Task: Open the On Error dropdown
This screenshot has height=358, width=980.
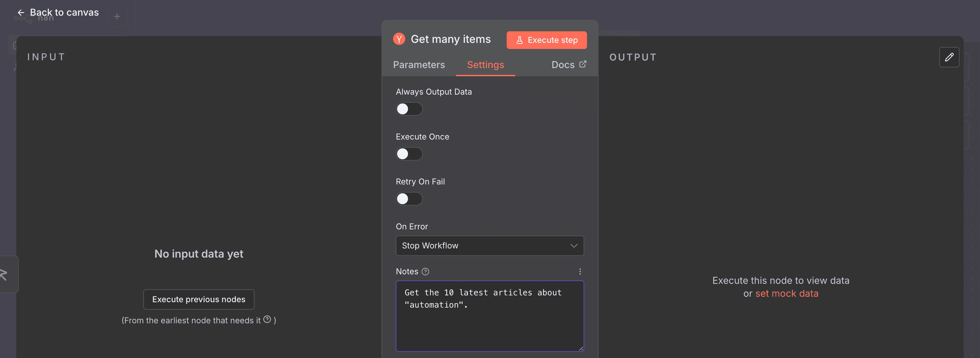Action: [x=490, y=245]
